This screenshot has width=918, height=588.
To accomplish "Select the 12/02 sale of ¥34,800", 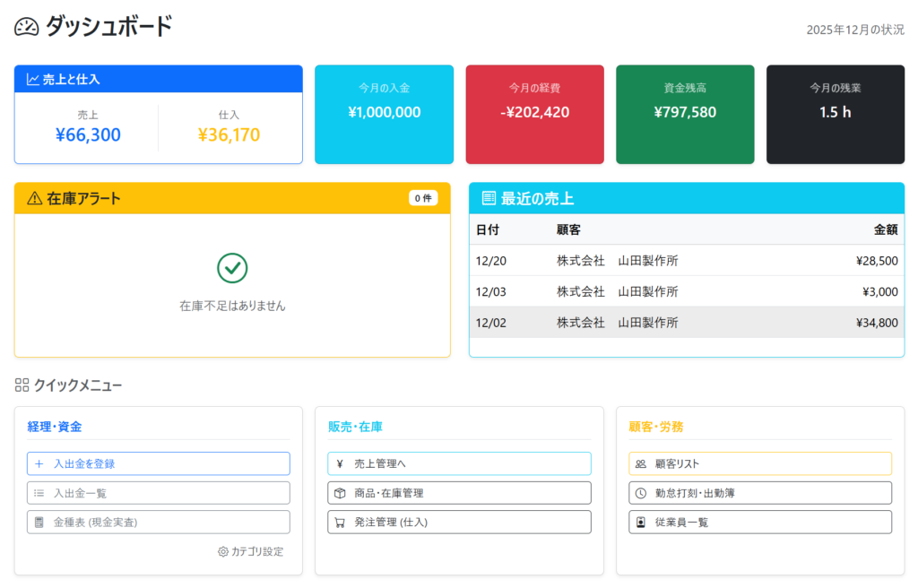I will (x=686, y=323).
